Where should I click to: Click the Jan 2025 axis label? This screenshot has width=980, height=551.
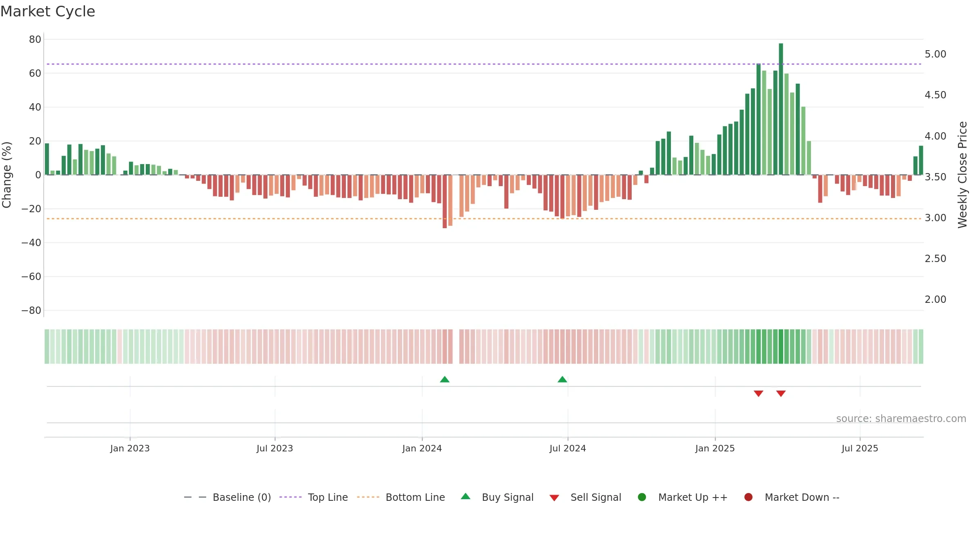point(715,449)
